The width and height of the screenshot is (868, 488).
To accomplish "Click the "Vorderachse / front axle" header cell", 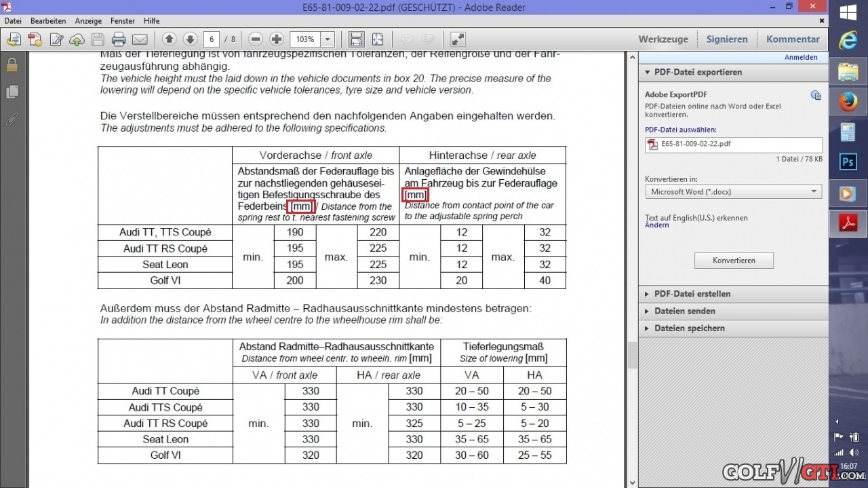I will [316, 155].
